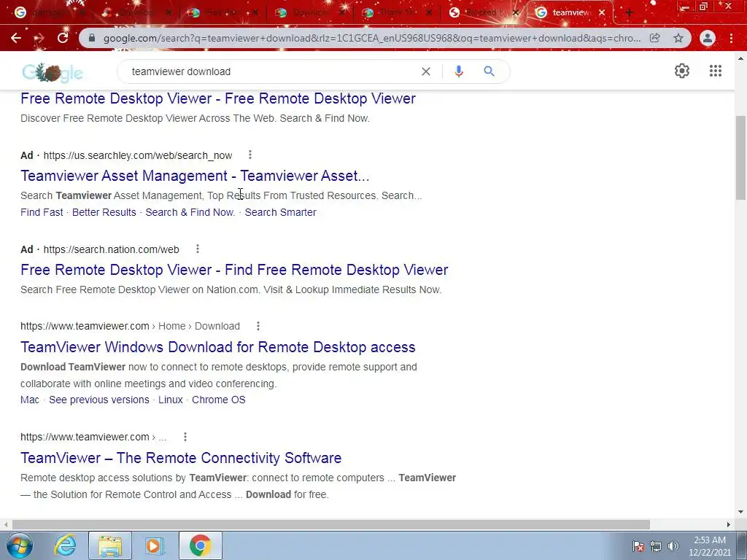Click the scroll-right arrow

tap(729, 524)
